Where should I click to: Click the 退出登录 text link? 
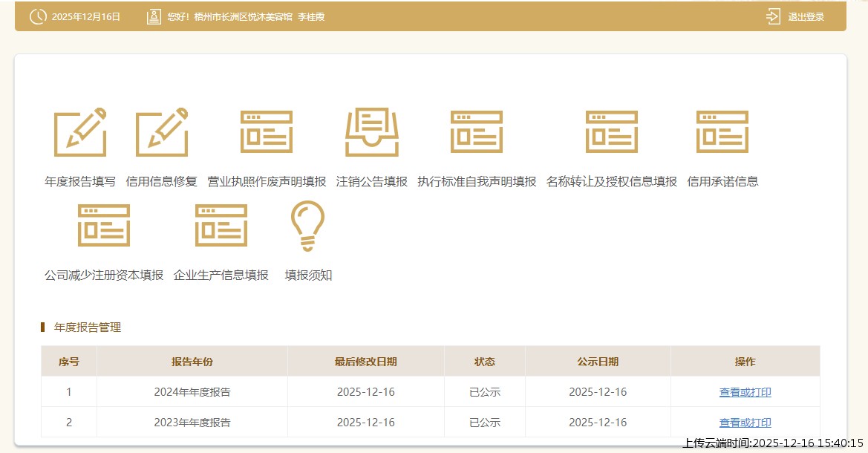(806, 17)
